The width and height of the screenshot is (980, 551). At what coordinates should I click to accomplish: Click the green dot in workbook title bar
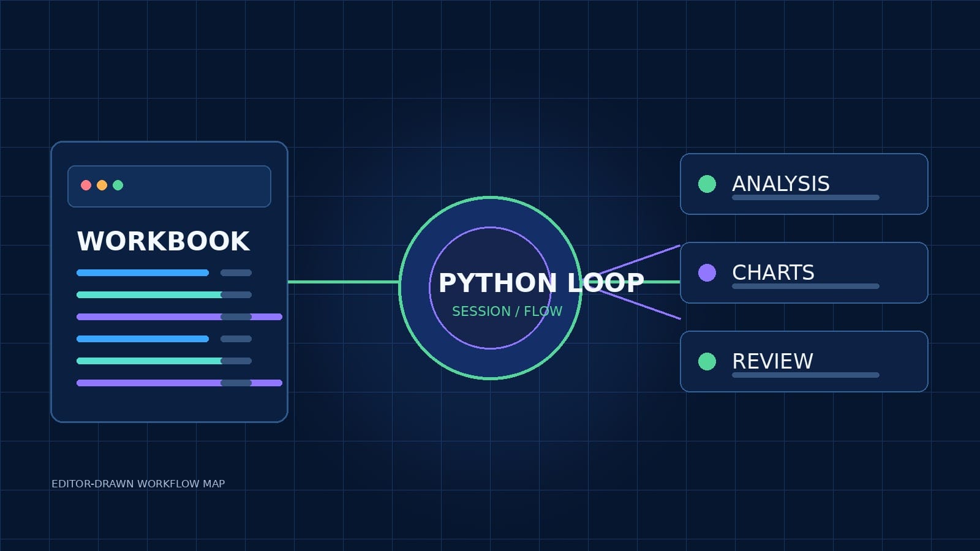click(x=118, y=185)
